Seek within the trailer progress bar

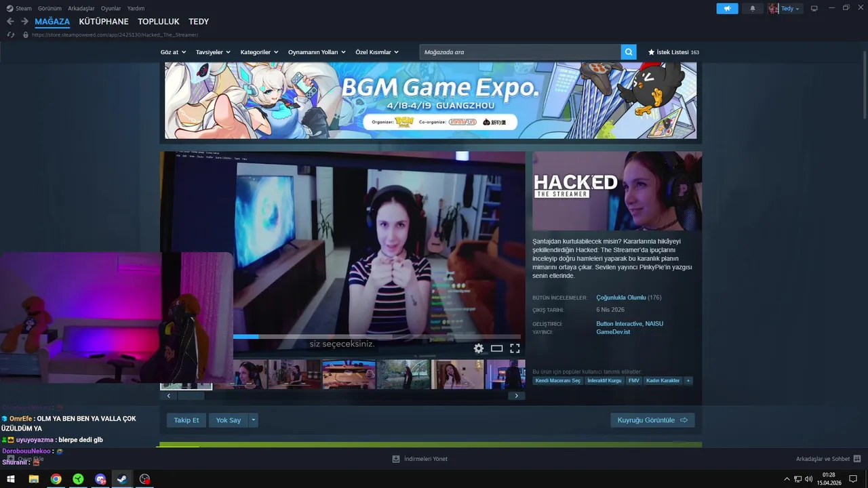click(x=377, y=336)
